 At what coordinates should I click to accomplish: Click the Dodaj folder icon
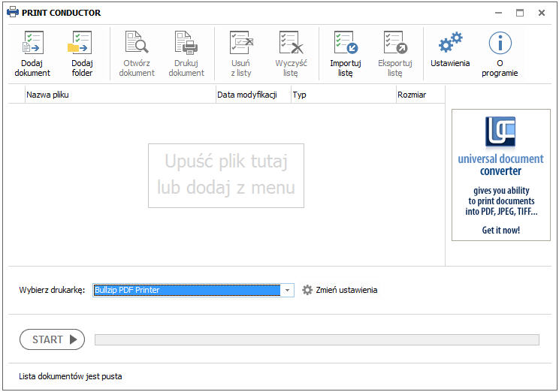[x=81, y=44]
